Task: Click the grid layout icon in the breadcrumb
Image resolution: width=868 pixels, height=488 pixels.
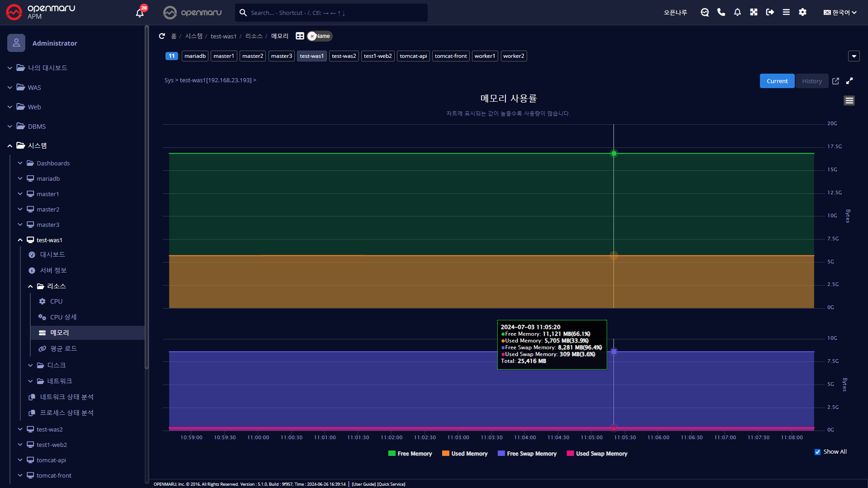Action: click(x=300, y=36)
